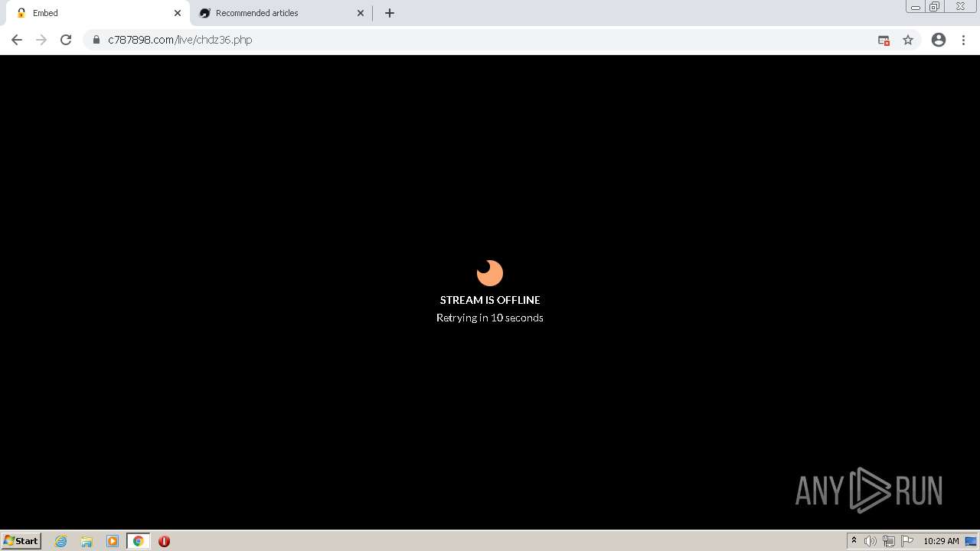Open the Action Center flag icon
Screen dimensions: 980x551
(x=907, y=541)
